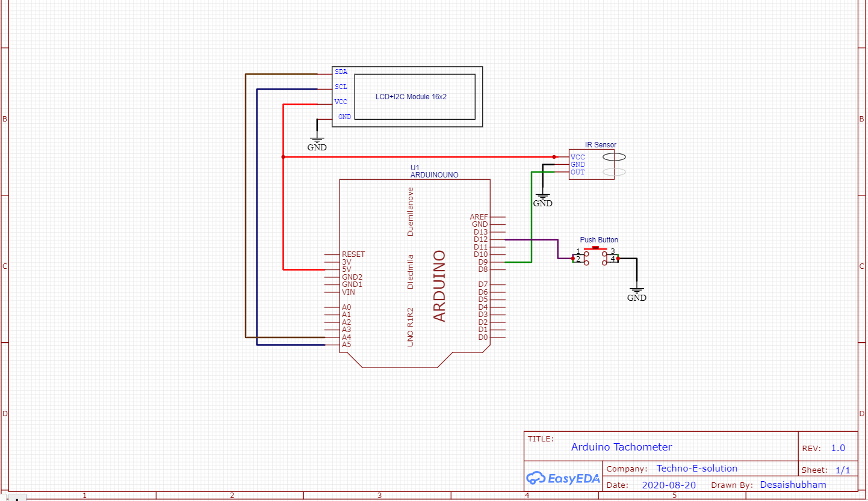Click the A5 pin label

pyautogui.click(x=347, y=345)
